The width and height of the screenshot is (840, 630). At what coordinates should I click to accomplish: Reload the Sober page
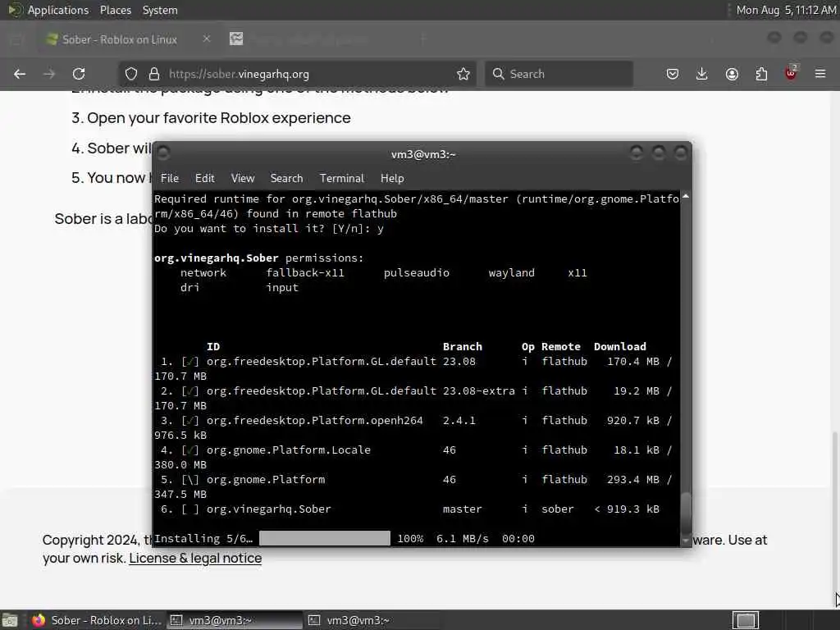click(x=79, y=74)
